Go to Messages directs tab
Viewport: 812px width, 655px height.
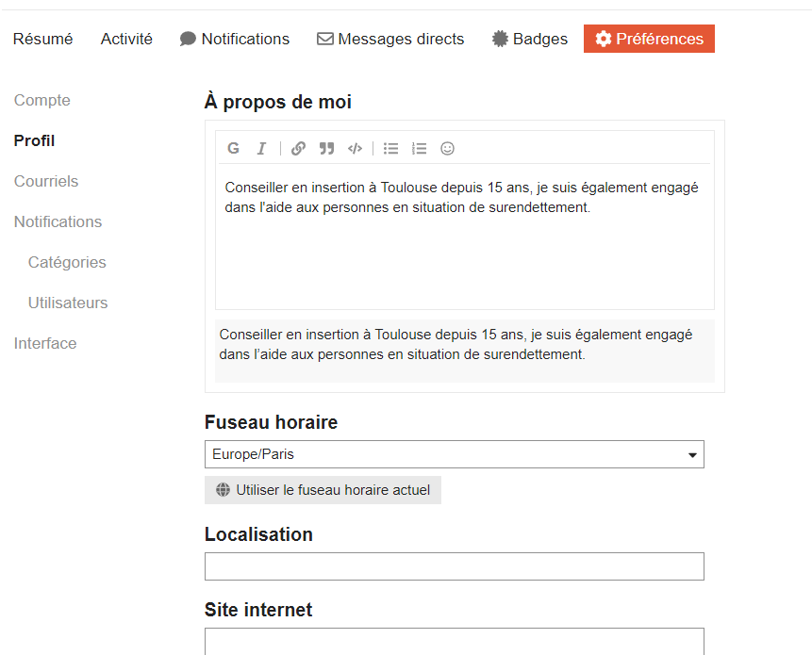tap(390, 39)
